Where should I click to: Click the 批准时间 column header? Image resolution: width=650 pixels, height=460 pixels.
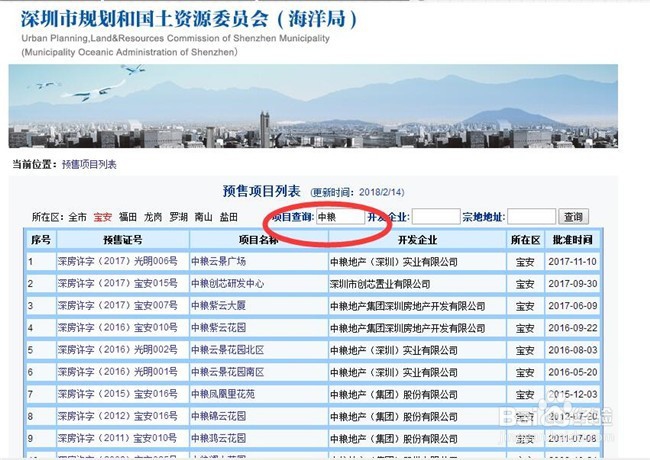pyautogui.click(x=572, y=240)
